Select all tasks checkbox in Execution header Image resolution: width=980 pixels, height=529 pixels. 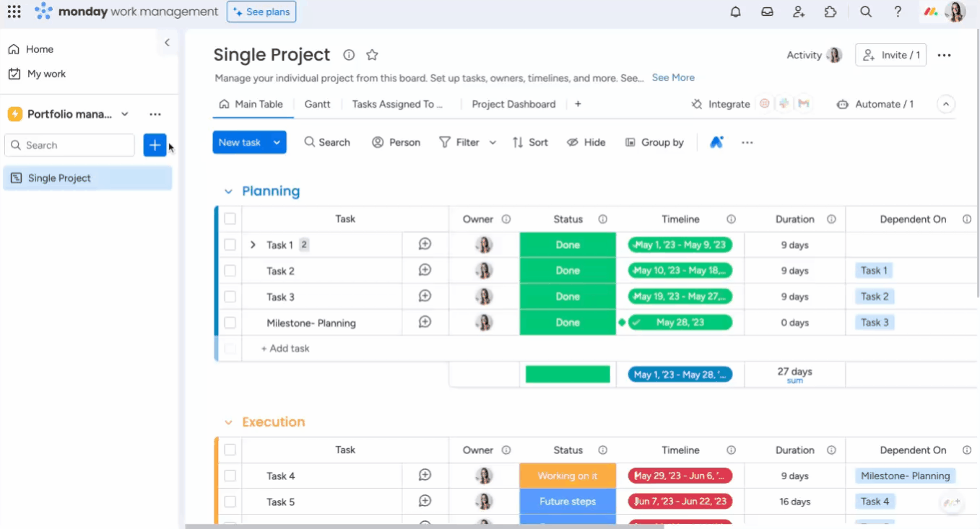230,450
